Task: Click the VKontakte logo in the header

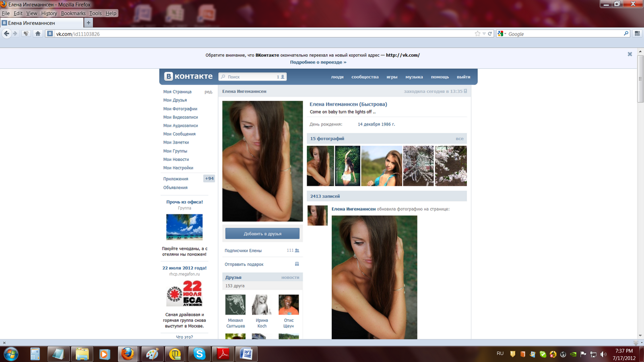Action: [188, 76]
